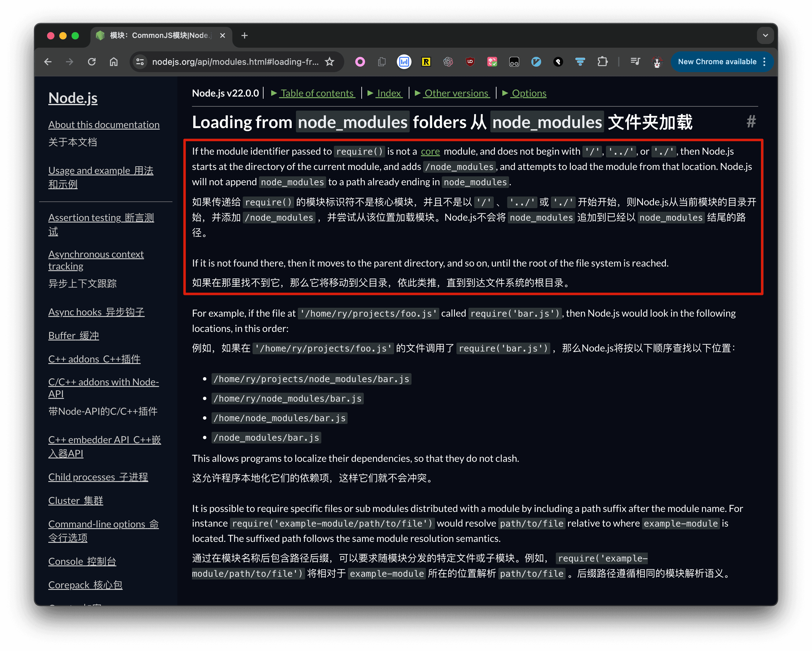Click the copy pages extension icon
This screenshot has height=651, width=812.
(382, 62)
